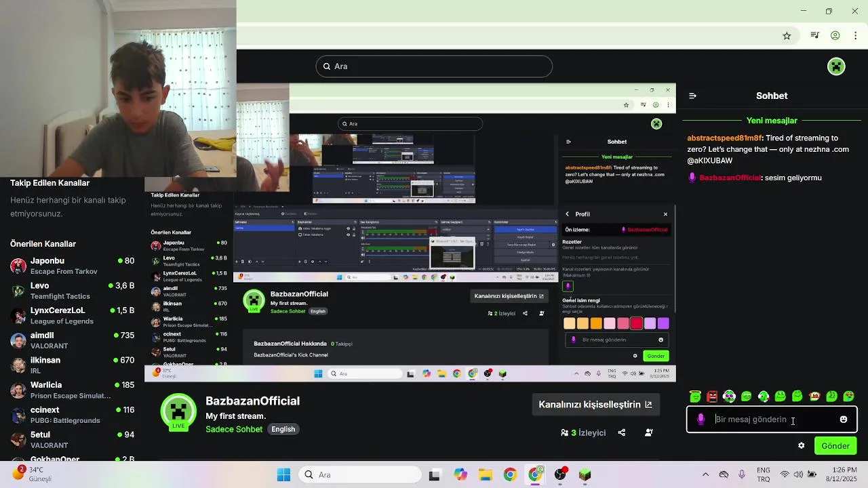View the 3 İzleyici viewer count
The image size is (868, 488).
tap(583, 432)
